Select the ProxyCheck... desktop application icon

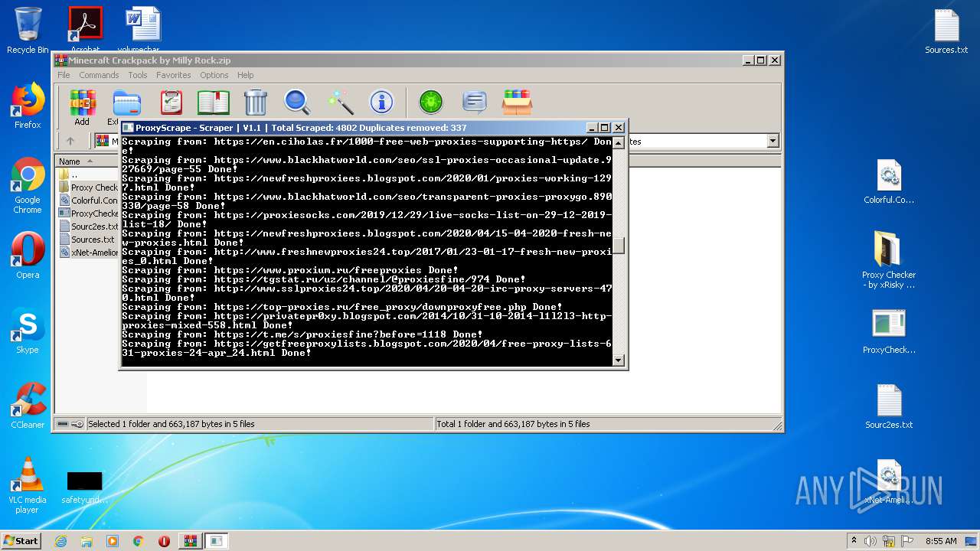[x=889, y=331]
